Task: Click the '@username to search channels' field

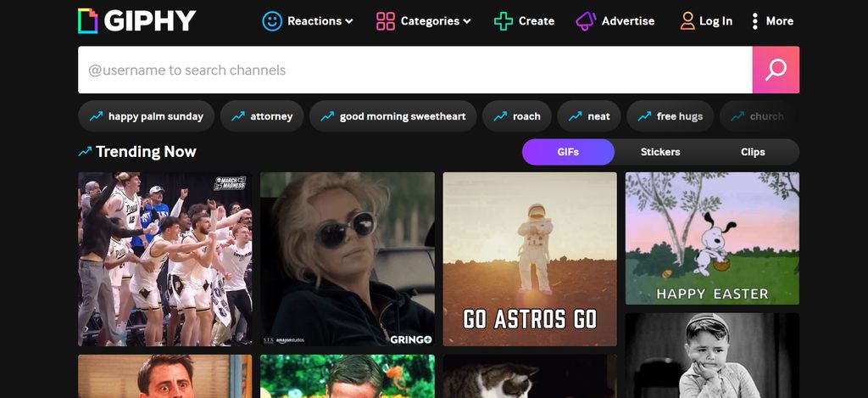Action: click(x=415, y=70)
